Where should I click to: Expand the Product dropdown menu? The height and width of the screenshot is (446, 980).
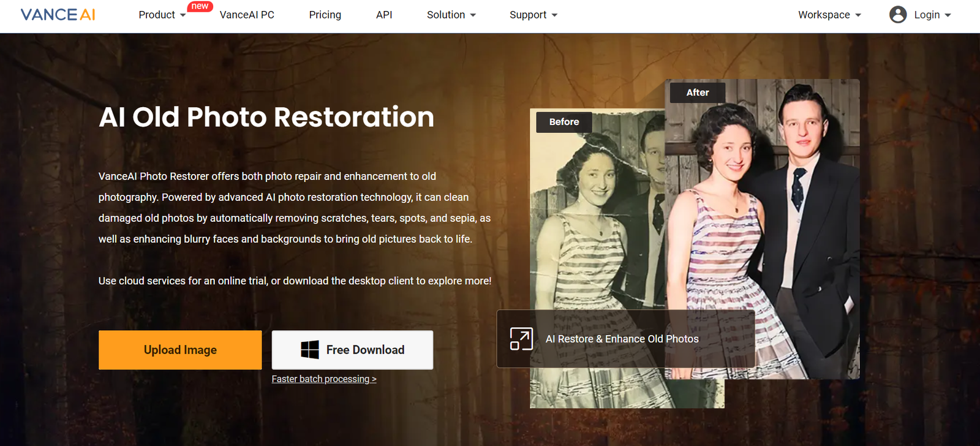(162, 15)
